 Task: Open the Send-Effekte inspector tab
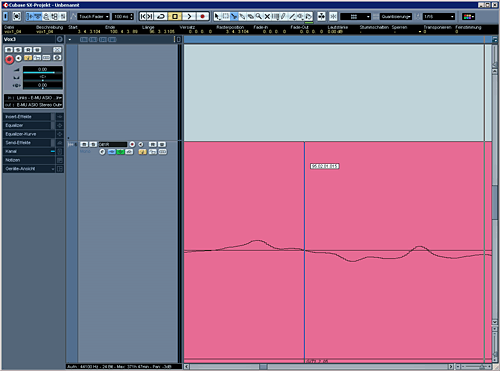click(x=27, y=143)
